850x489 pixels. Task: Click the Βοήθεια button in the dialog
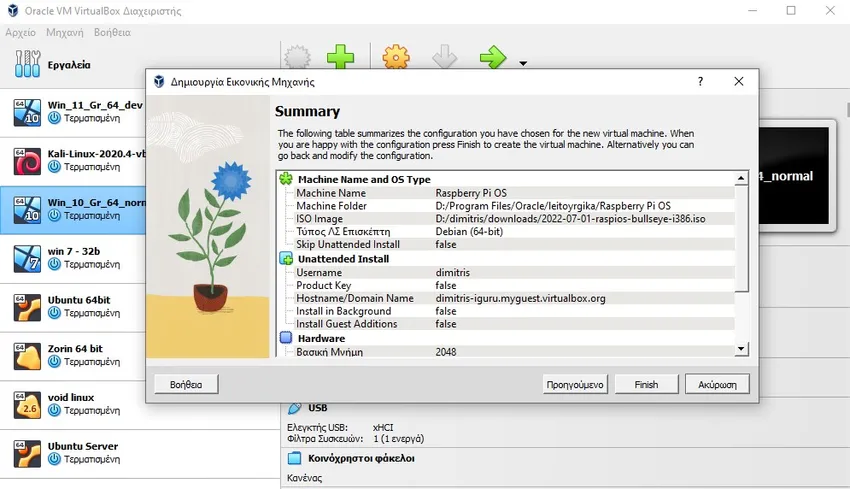coord(186,384)
